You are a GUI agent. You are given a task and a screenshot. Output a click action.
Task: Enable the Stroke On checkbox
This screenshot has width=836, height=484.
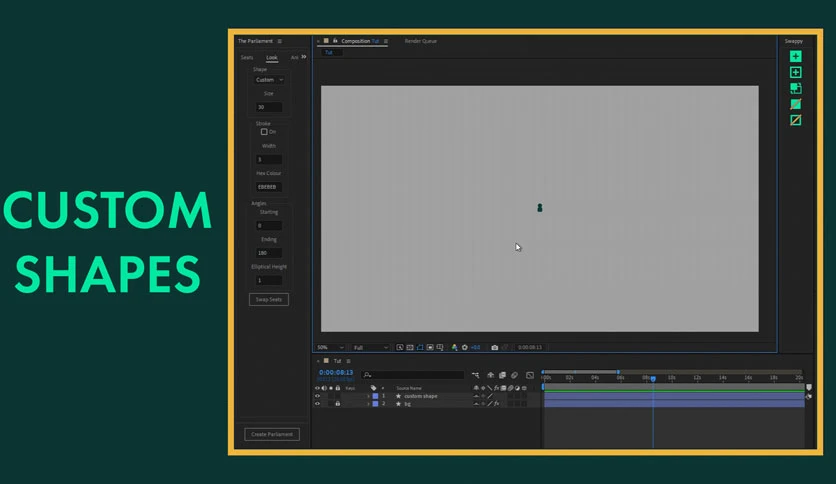point(264,132)
